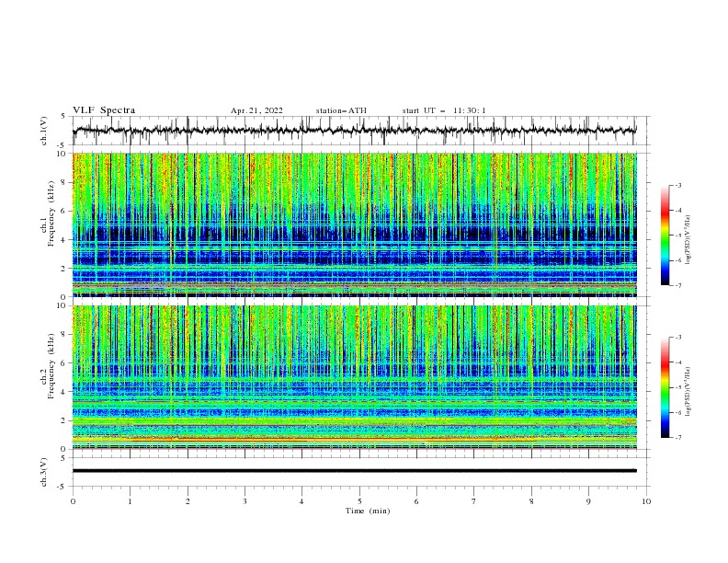Click time axis tick label "6"
The image size is (728, 563).
pyautogui.click(x=416, y=501)
